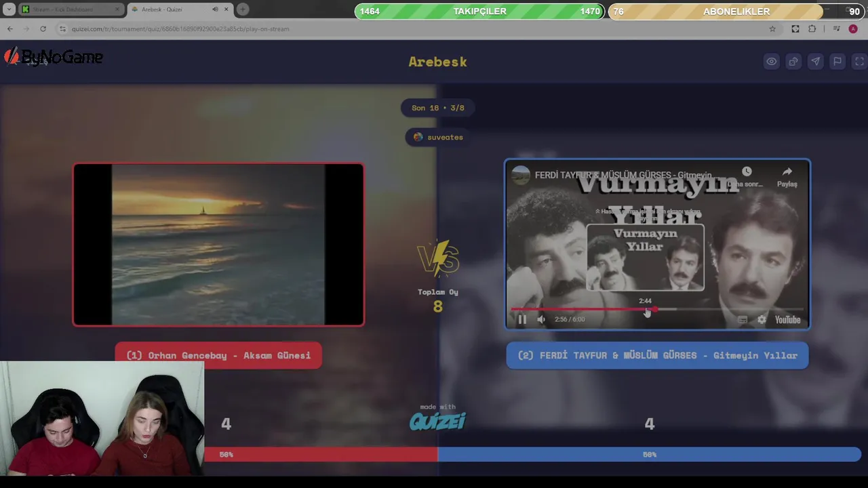Click the extension icon left of puzzle
Viewport: 868px width, 488px height.
tap(795, 28)
